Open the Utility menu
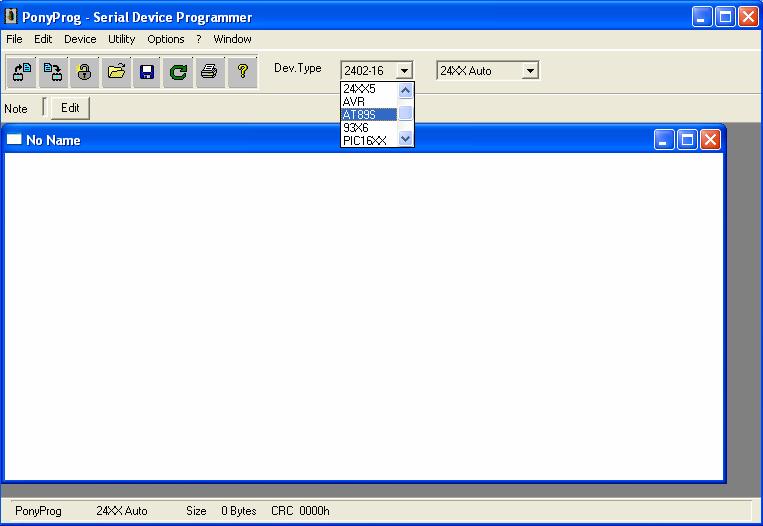 point(122,39)
